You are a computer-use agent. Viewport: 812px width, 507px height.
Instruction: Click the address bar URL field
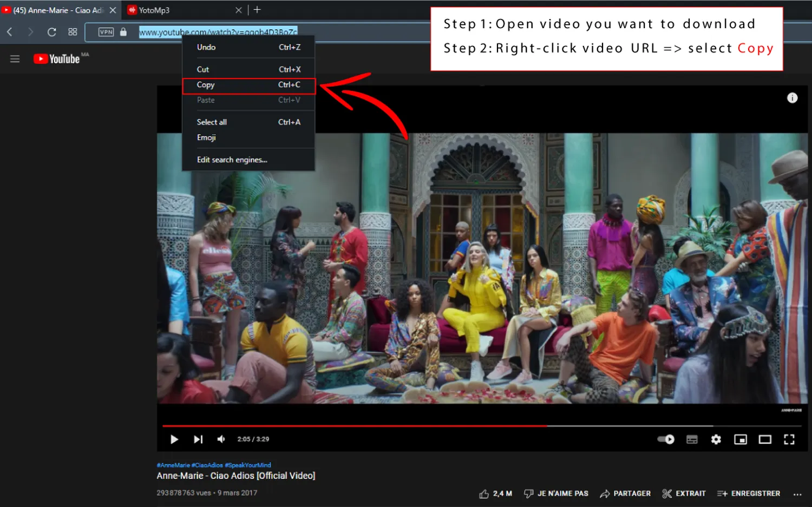coord(218,32)
